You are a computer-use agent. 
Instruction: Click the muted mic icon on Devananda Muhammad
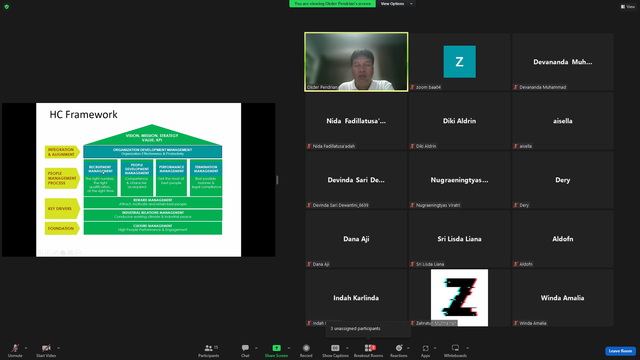[x=516, y=87]
